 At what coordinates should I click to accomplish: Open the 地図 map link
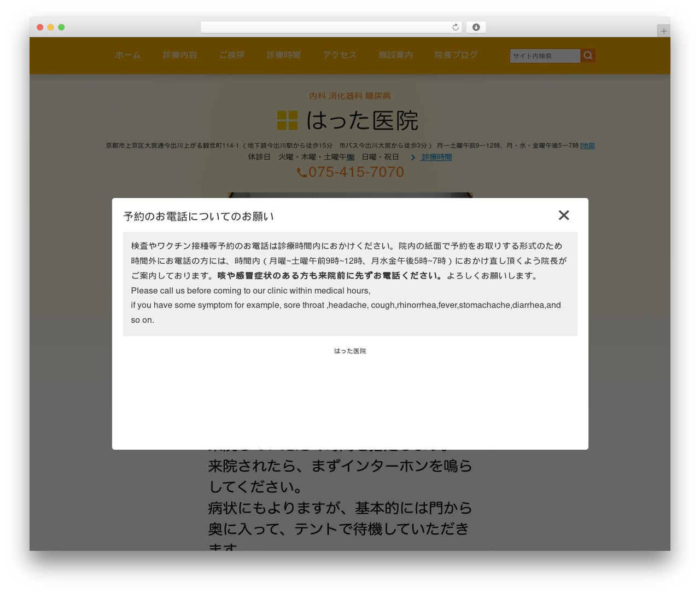point(588,146)
